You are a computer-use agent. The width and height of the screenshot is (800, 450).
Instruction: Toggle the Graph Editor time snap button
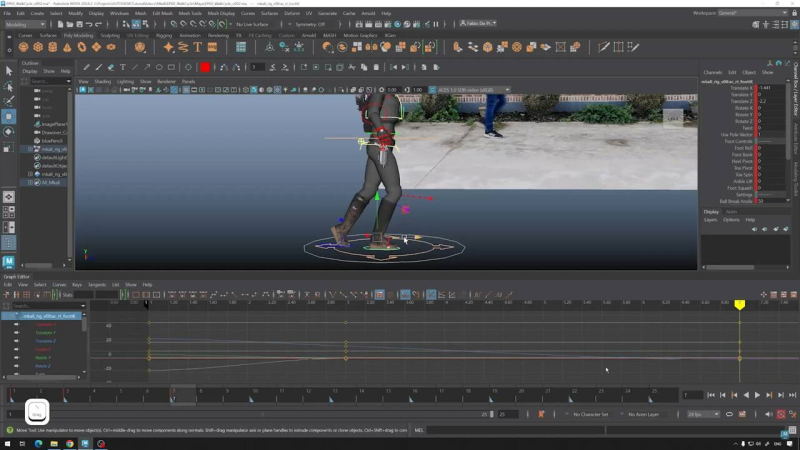coord(405,295)
